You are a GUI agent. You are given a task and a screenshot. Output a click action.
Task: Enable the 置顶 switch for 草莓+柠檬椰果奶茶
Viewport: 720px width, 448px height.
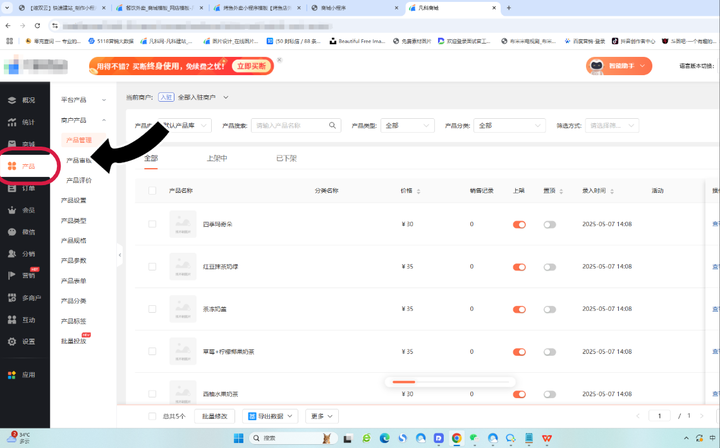pos(550,352)
